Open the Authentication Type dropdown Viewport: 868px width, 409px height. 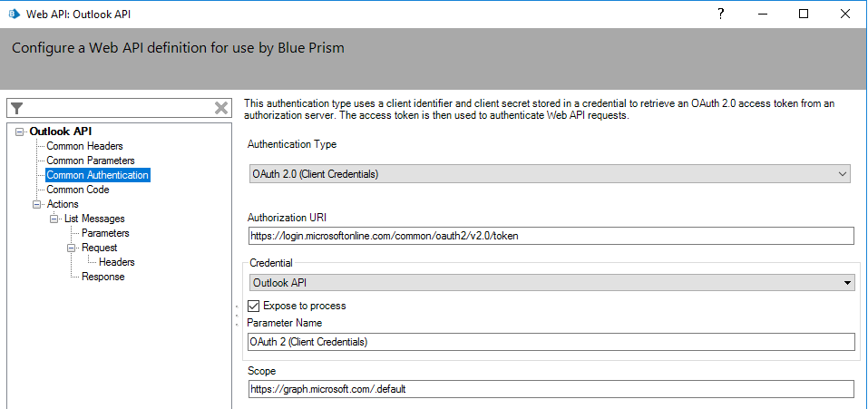tap(550, 173)
